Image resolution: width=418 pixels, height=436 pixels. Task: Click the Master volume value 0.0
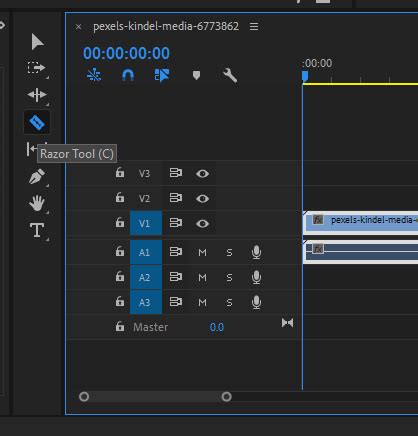(217, 327)
